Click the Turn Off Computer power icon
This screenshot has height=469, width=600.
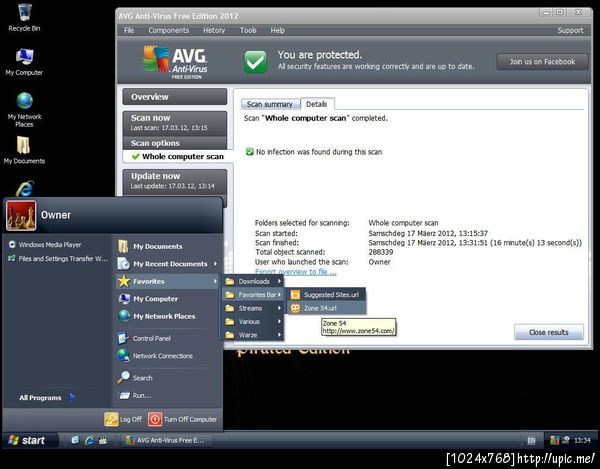tap(155, 419)
